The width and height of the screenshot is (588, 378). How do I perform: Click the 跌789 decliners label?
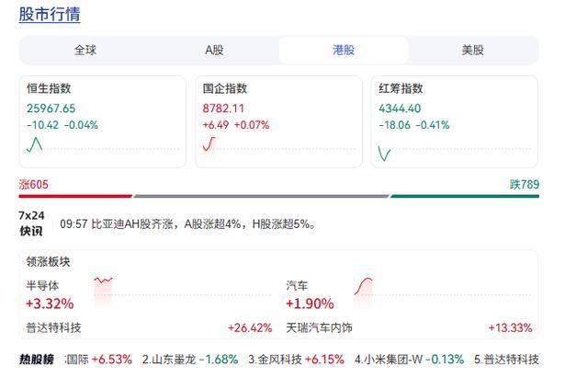point(525,184)
